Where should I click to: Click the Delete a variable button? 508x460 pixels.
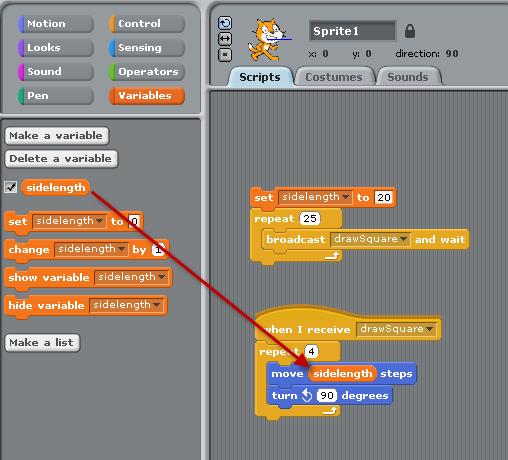[61, 158]
